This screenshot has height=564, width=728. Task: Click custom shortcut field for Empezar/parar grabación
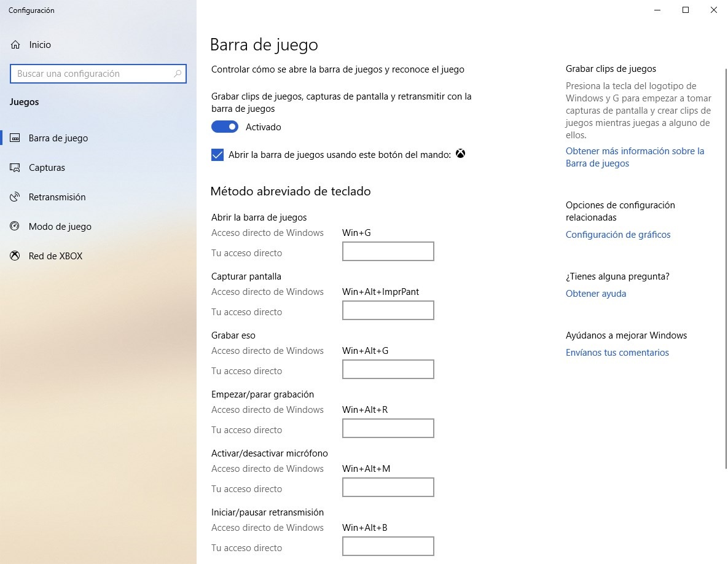[388, 428]
